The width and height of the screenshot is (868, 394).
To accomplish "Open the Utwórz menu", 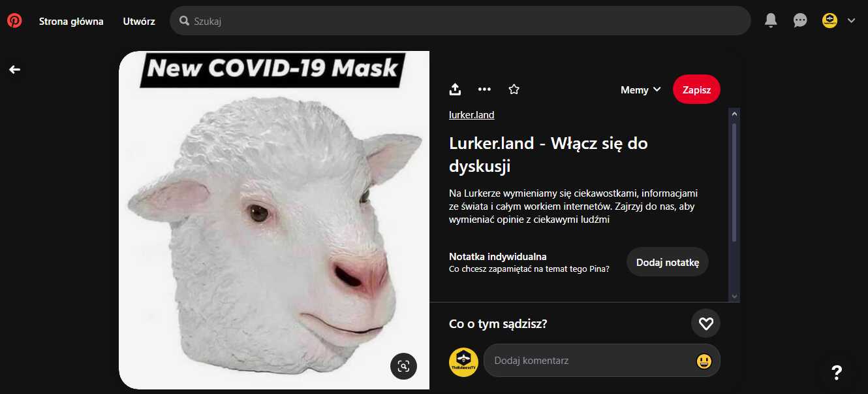I will (139, 21).
